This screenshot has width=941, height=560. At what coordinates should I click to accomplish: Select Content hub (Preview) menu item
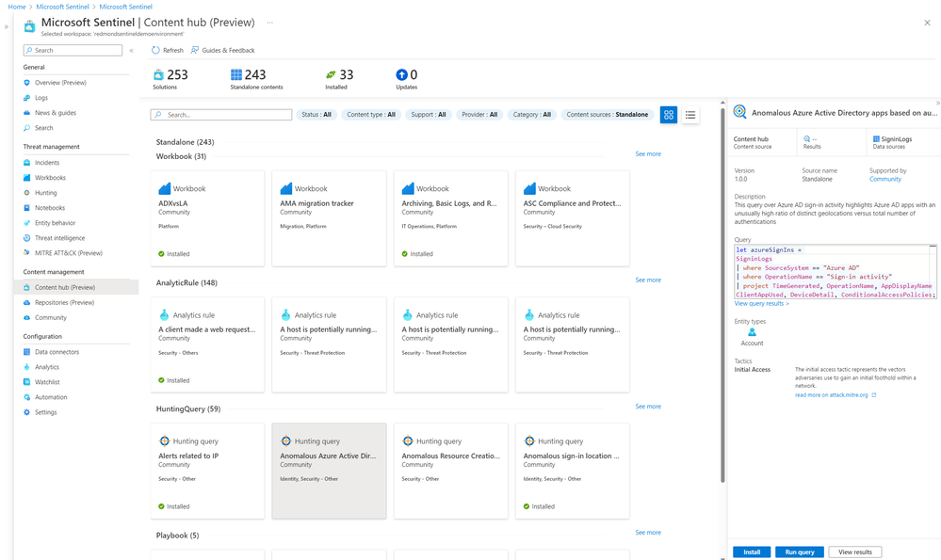click(x=76, y=287)
